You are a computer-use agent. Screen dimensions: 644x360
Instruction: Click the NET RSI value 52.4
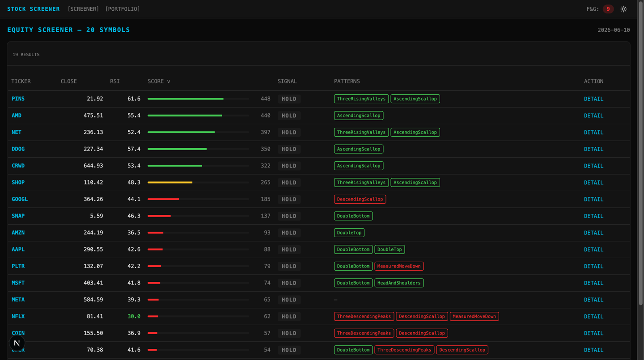(134, 132)
